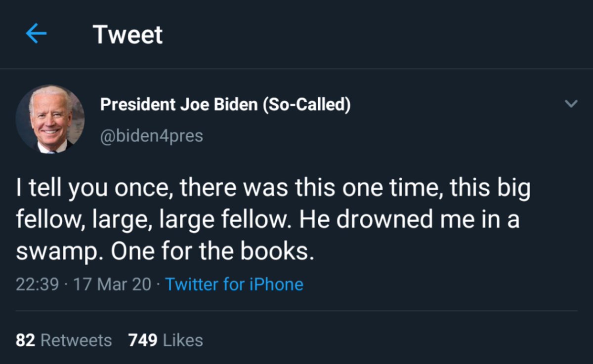Tap the blue back arrow
593x364 pixels.
(x=36, y=34)
